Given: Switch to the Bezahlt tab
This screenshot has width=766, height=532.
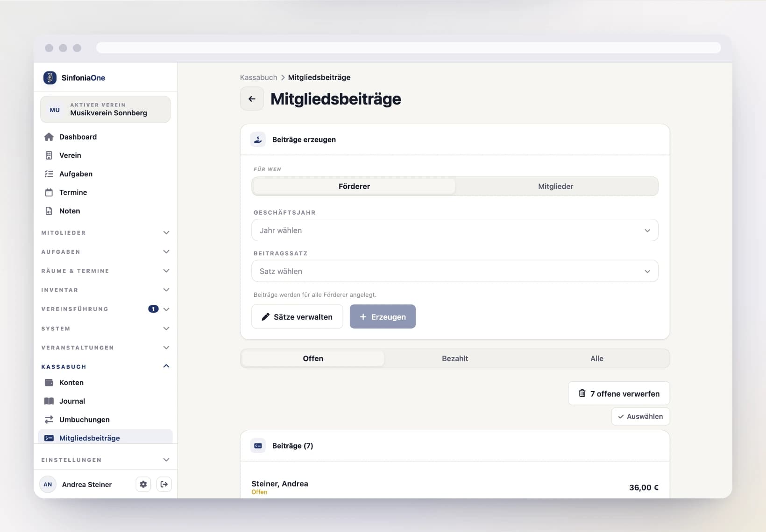Looking at the screenshot, I should point(455,358).
